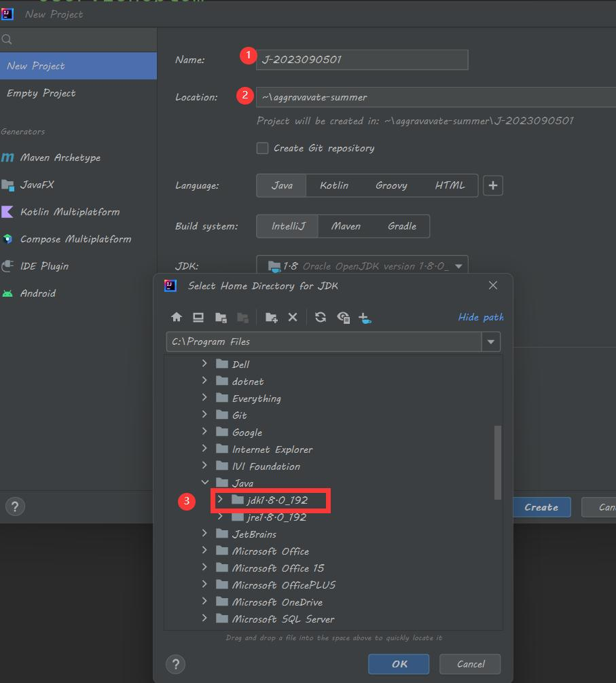Go to home directory in JDK dialog

pos(177,317)
